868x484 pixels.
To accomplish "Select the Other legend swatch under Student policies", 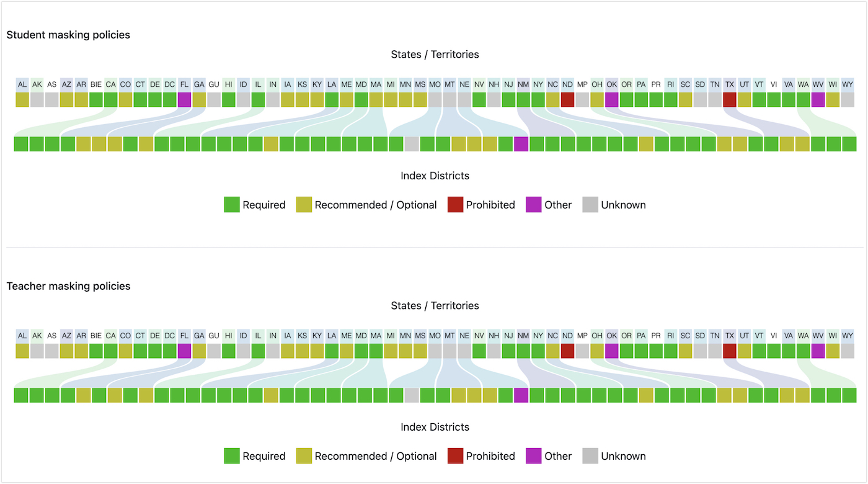I will (533, 205).
